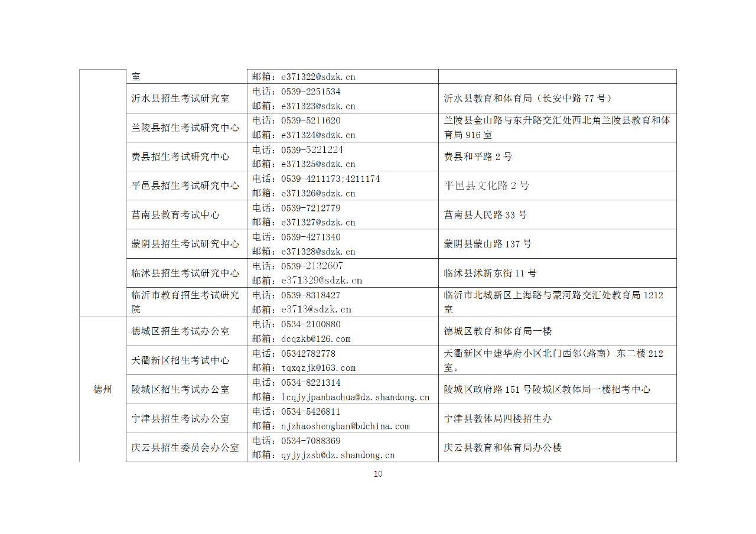Click phone number 0534-8221314

click(x=310, y=383)
